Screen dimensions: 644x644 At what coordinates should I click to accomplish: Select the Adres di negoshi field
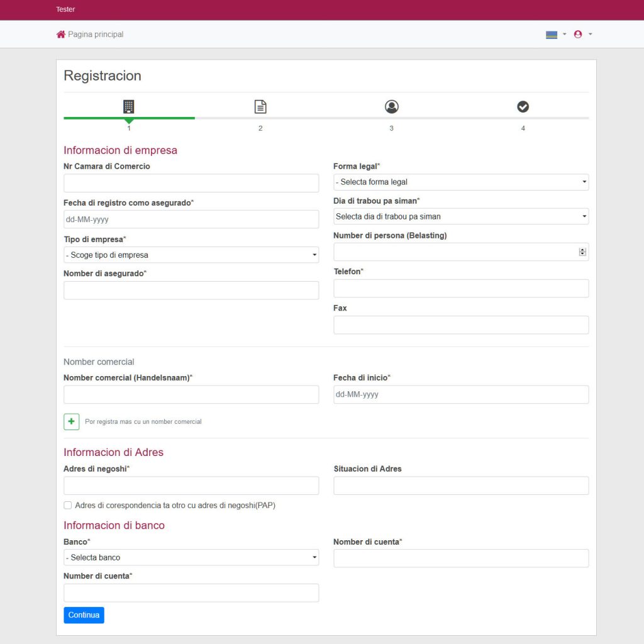(191, 486)
